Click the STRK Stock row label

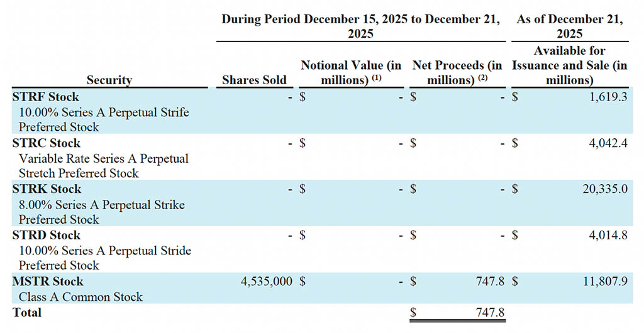[47, 189]
